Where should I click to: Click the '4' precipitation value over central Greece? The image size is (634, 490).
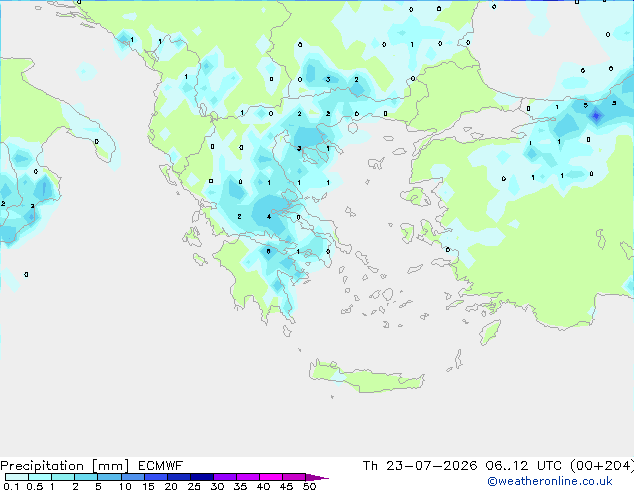(269, 217)
